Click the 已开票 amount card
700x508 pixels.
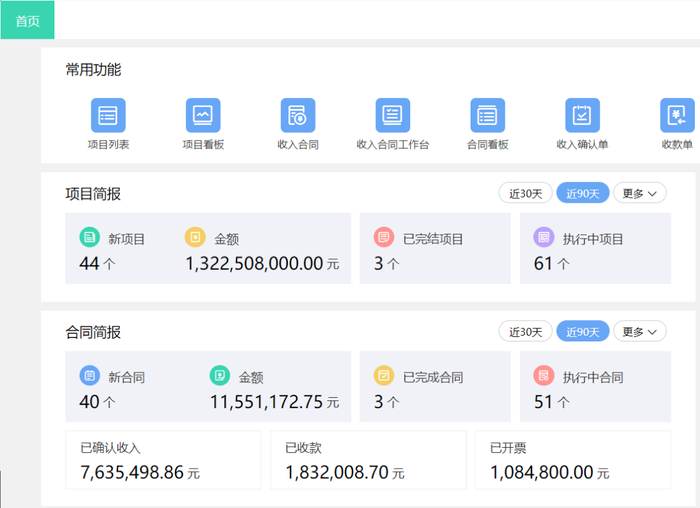(x=573, y=460)
